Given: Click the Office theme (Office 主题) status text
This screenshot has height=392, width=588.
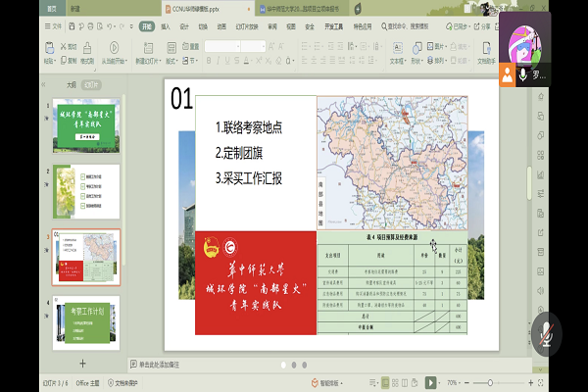Looking at the screenshot, I should point(87,382).
